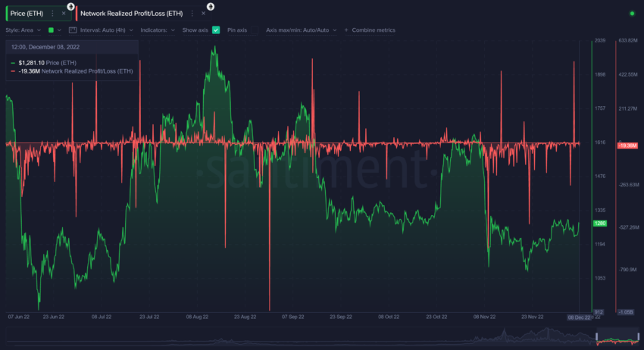
Task: Click the interval calendar icon
Action: tap(73, 30)
